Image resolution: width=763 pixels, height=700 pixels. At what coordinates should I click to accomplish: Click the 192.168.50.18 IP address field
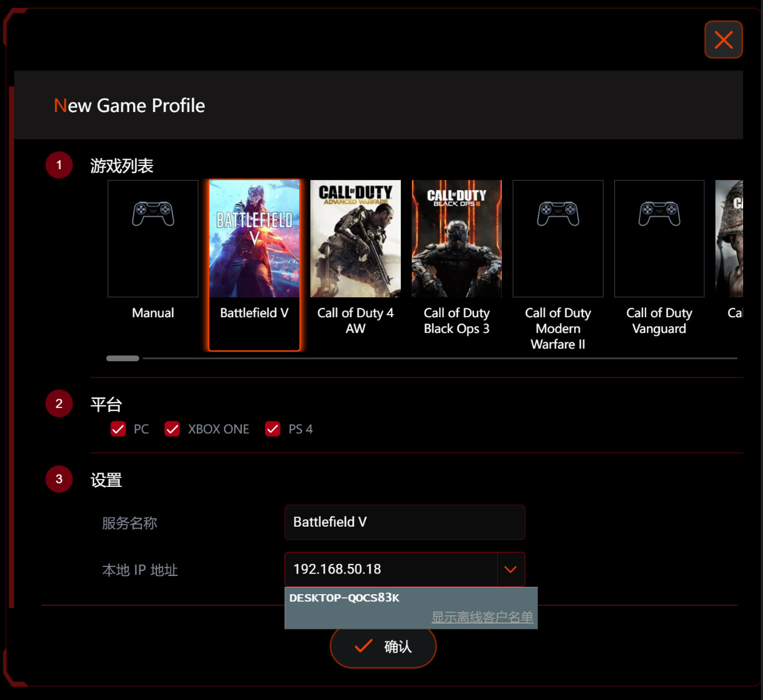tap(391, 569)
